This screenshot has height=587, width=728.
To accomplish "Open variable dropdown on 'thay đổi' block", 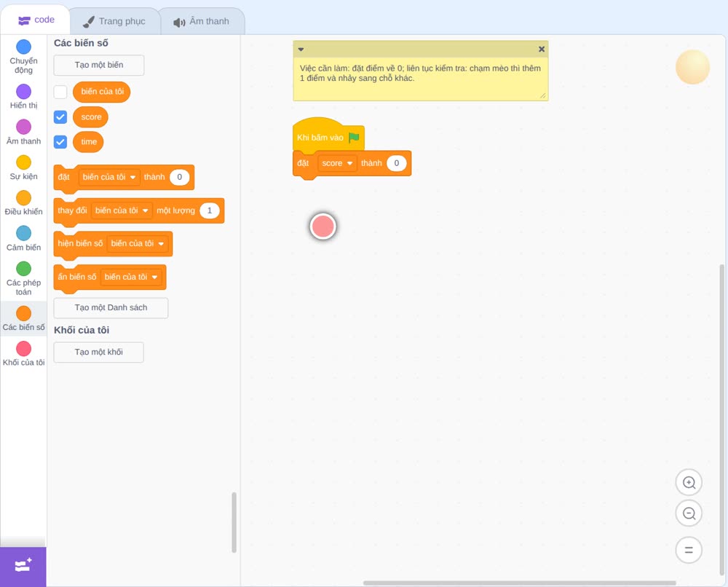I will [122, 210].
